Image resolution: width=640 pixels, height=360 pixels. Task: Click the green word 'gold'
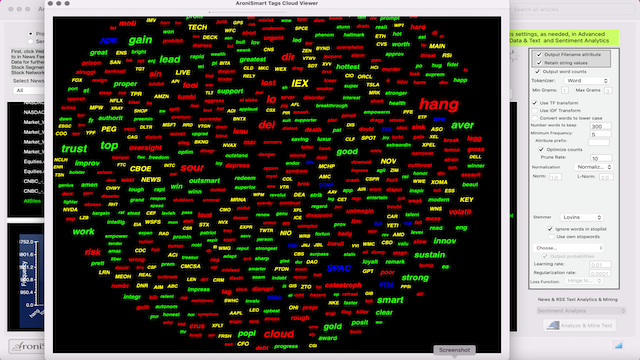click(x=333, y=327)
